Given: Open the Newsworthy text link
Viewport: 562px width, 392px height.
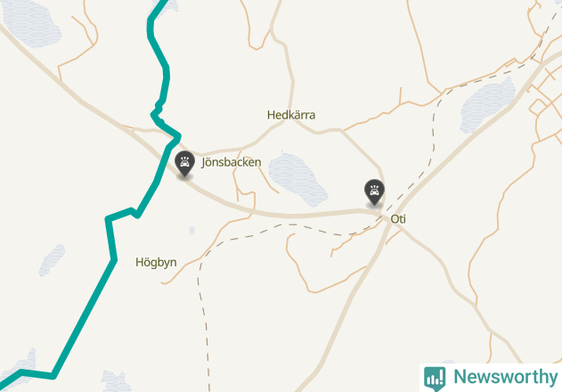Looking at the screenshot, I should tap(505, 377).
